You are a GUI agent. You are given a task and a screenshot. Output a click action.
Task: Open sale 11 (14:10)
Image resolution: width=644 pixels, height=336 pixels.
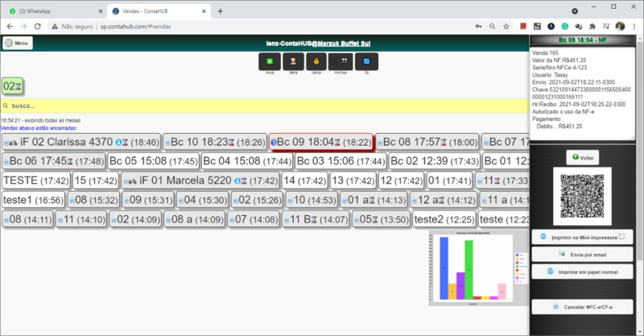[81, 219]
